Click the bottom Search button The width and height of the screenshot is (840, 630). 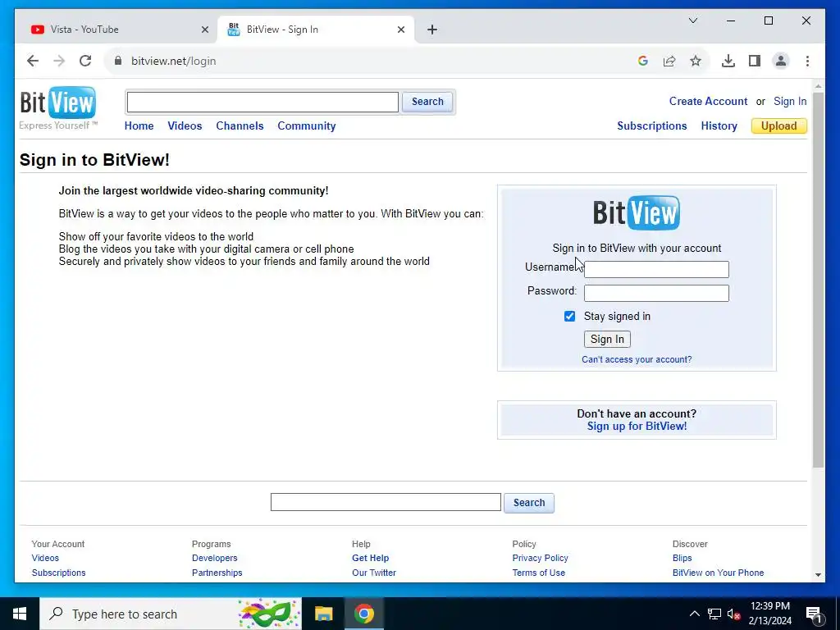(529, 503)
